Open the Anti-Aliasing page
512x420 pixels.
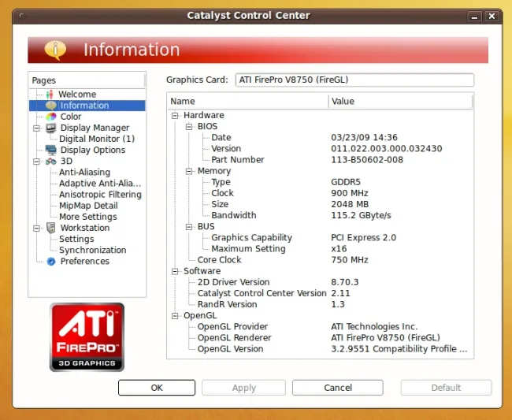click(x=84, y=172)
